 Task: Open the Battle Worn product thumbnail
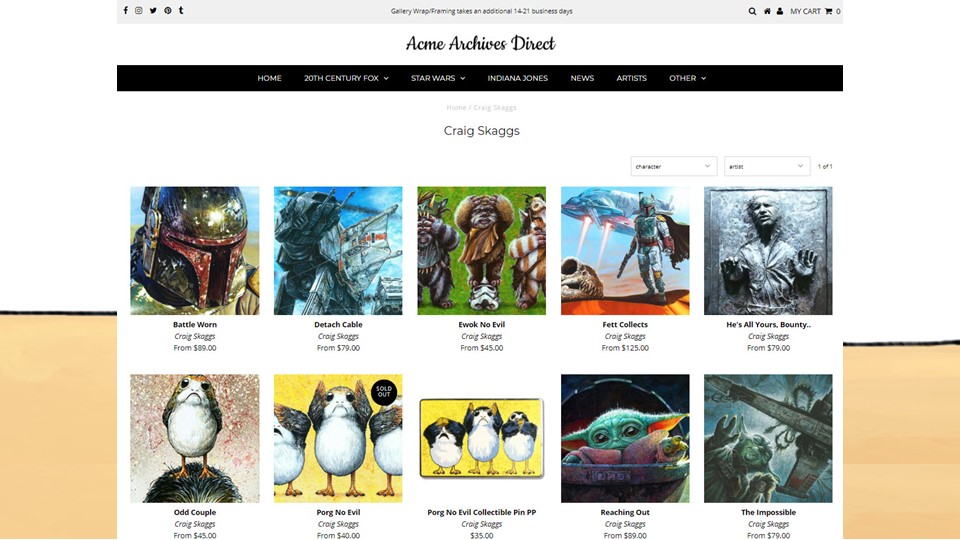coord(195,251)
